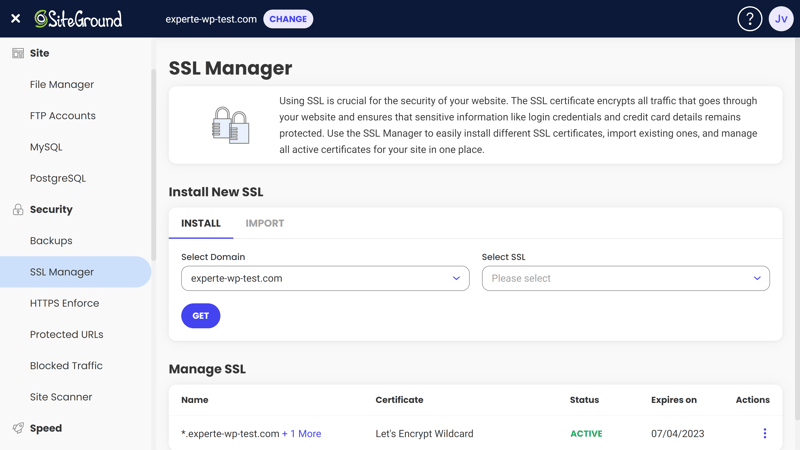This screenshot has height=450, width=800.
Task: Click the Status column header
Action: point(584,400)
